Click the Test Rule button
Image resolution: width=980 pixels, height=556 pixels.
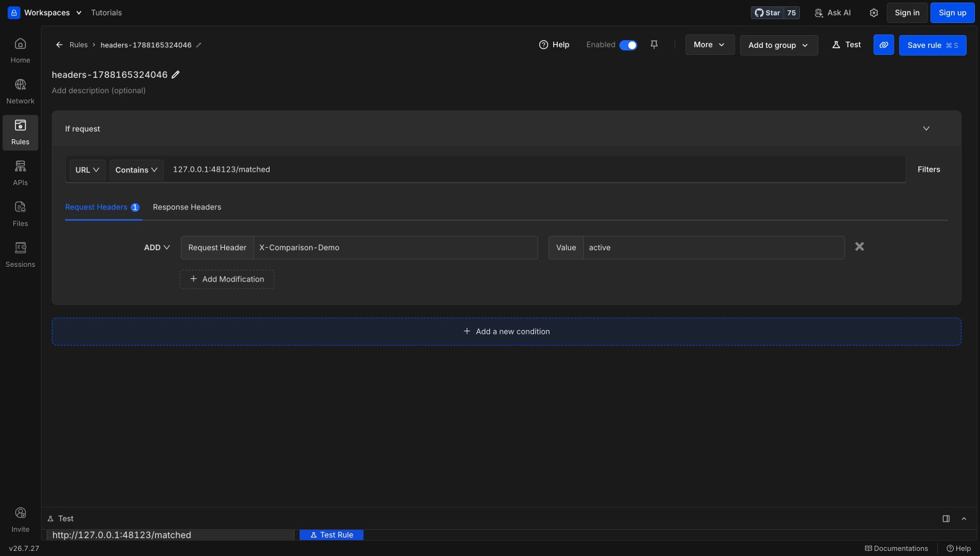pos(332,535)
